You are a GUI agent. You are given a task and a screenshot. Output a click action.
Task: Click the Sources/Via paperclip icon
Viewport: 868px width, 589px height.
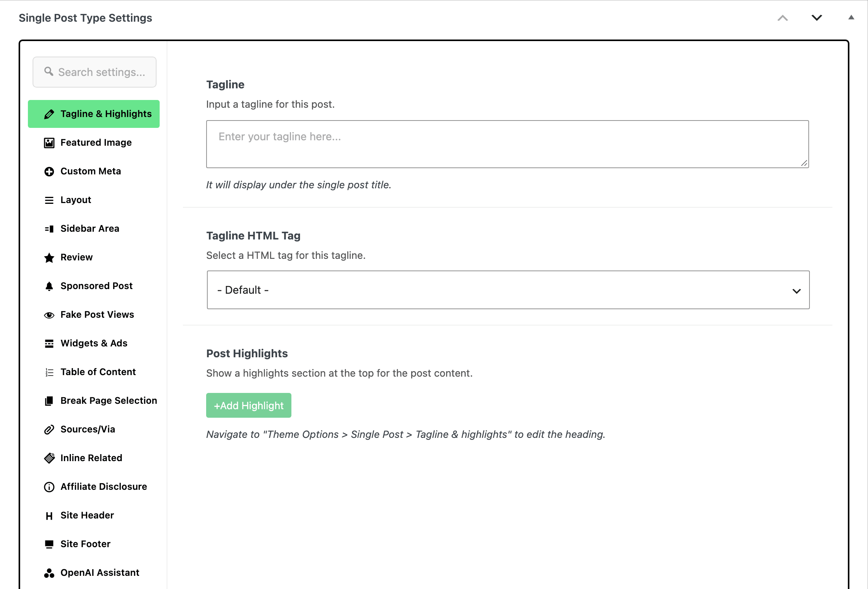[49, 430]
